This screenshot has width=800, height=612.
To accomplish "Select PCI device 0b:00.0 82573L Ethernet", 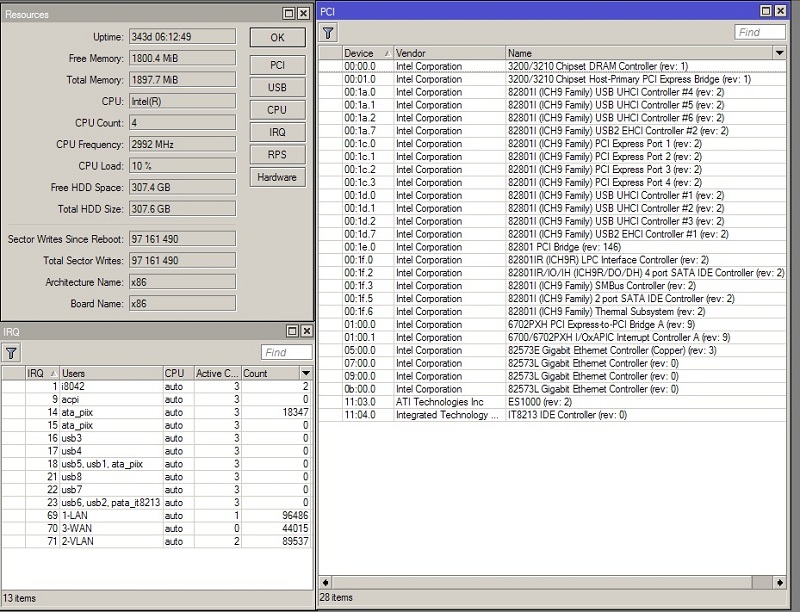I will click(552, 389).
